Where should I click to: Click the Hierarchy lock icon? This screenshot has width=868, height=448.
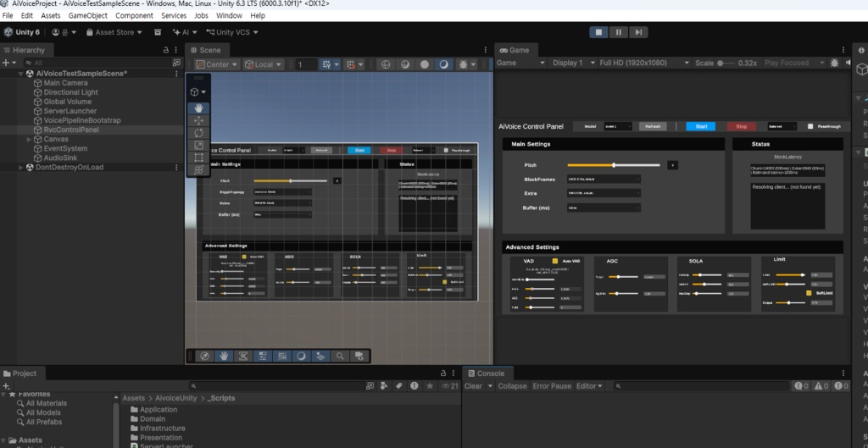pyautogui.click(x=165, y=50)
